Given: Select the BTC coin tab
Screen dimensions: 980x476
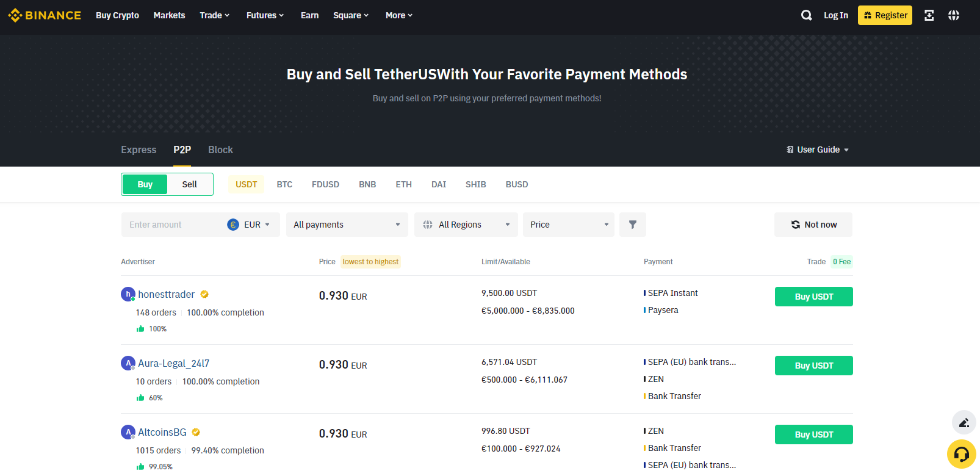Looking at the screenshot, I should (x=284, y=184).
